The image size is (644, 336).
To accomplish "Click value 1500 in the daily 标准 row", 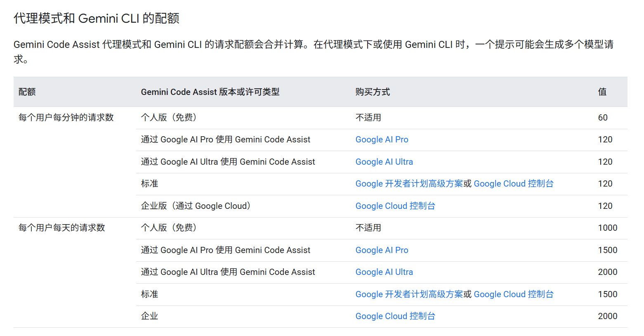I will pos(608,294).
